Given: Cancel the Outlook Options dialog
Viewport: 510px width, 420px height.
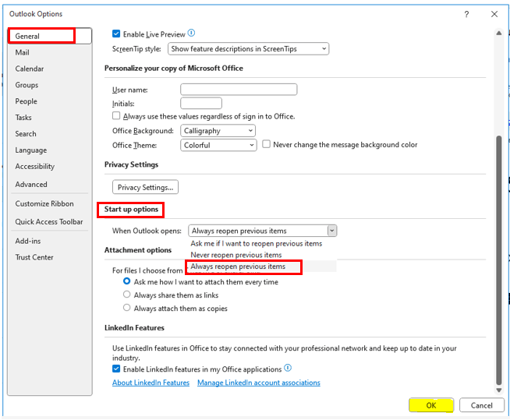Looking at the screenshot, I should tap(481, 405).
